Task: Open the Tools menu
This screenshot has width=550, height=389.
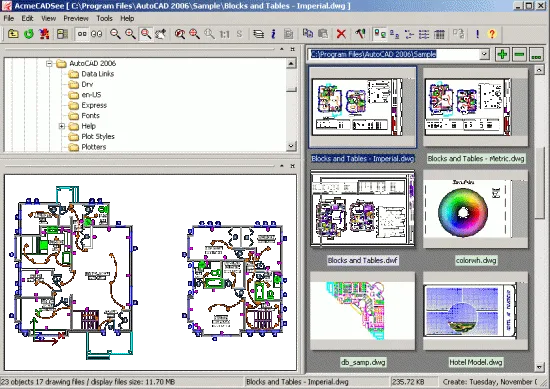Action: click(x=105, y=18)
